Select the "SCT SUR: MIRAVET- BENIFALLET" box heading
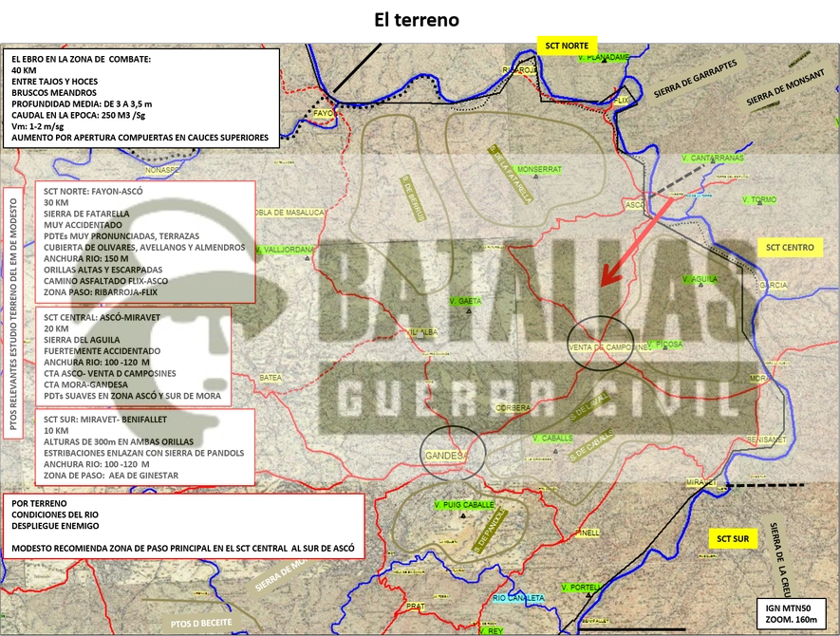The height and width of the screenshot is (636, 840). tap(105, 420)
